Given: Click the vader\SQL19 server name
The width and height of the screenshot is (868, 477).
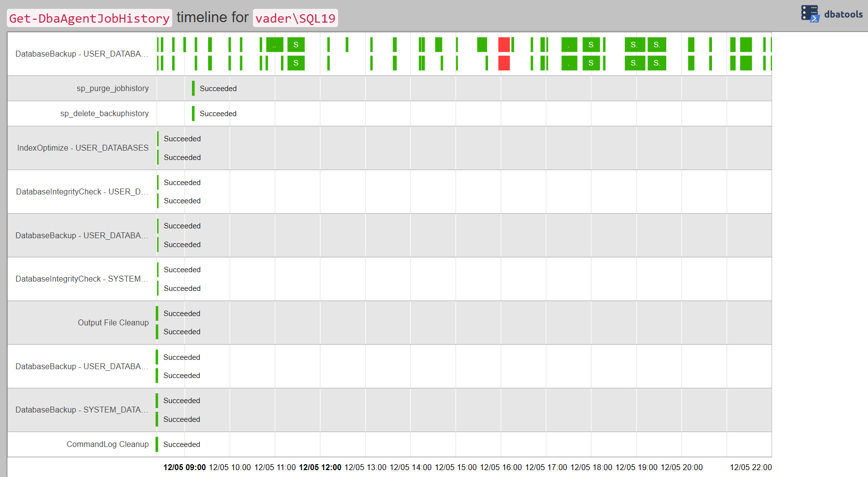Looking at the screenshot, I should coord(295,18).
